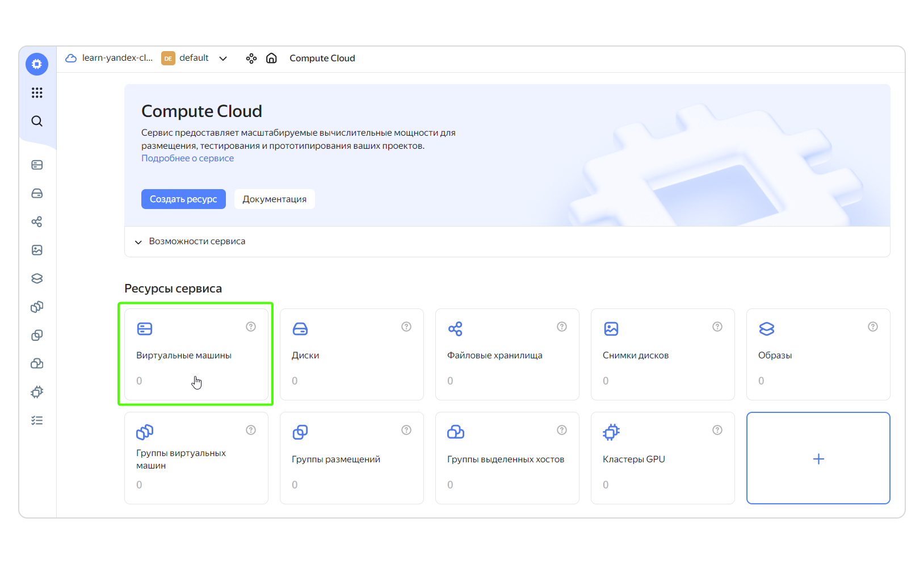
Task: Click the Образы card layers icon
Action: point(767,329)
